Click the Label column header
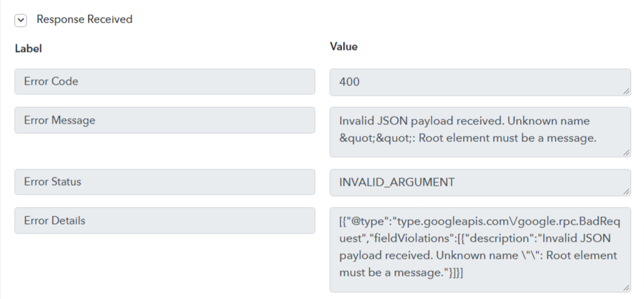 point(28,48)
